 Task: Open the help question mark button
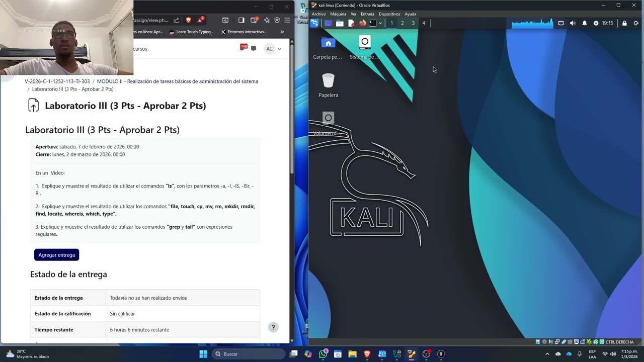273,327
